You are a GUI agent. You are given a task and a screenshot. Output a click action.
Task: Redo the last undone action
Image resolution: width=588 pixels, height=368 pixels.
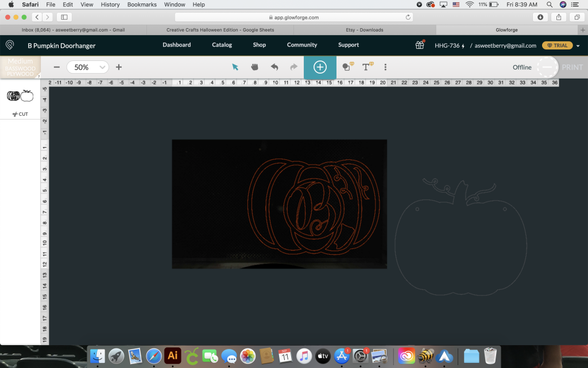click(293, 67)
